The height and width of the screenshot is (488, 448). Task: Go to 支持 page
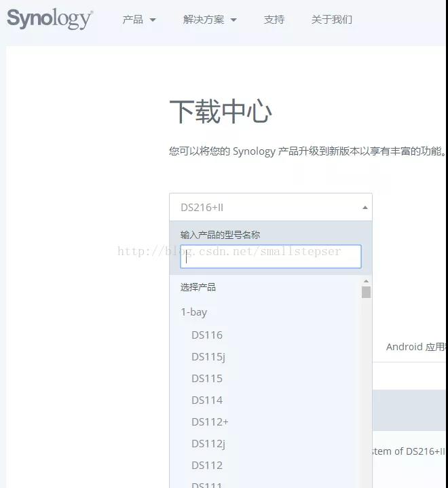pyautogui.click(x=274, y=20)
